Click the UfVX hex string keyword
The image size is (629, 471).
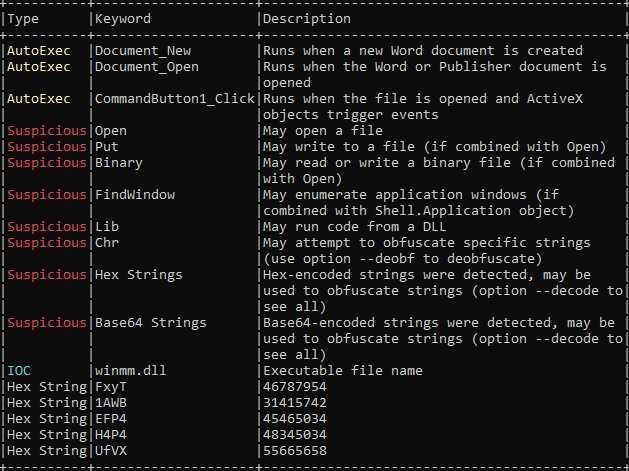pos(110,451)
